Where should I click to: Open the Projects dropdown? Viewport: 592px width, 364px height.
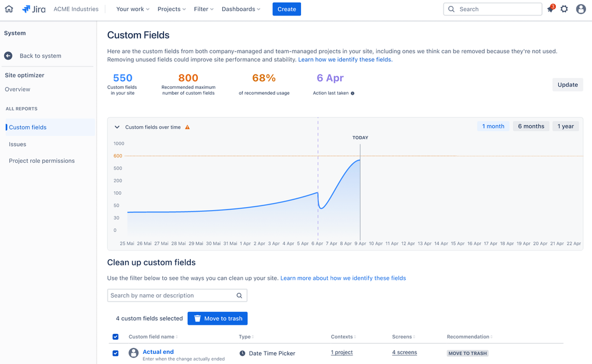[x=171, y=9]
